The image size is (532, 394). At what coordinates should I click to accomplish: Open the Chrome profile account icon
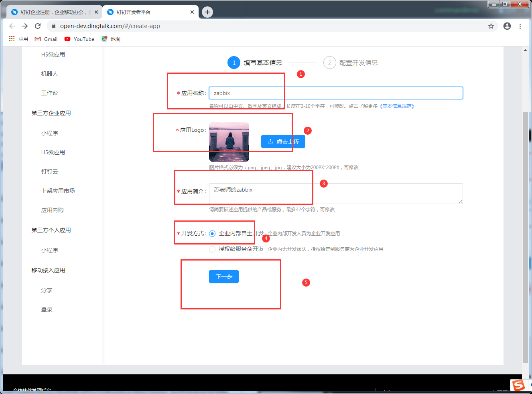(507, 26)
